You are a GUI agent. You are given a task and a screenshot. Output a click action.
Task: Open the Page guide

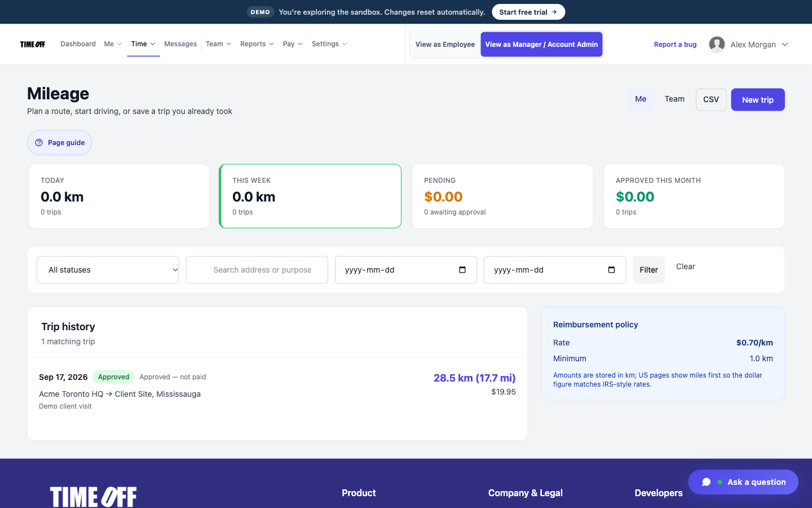pyautogui.click(x=60, y=143)
